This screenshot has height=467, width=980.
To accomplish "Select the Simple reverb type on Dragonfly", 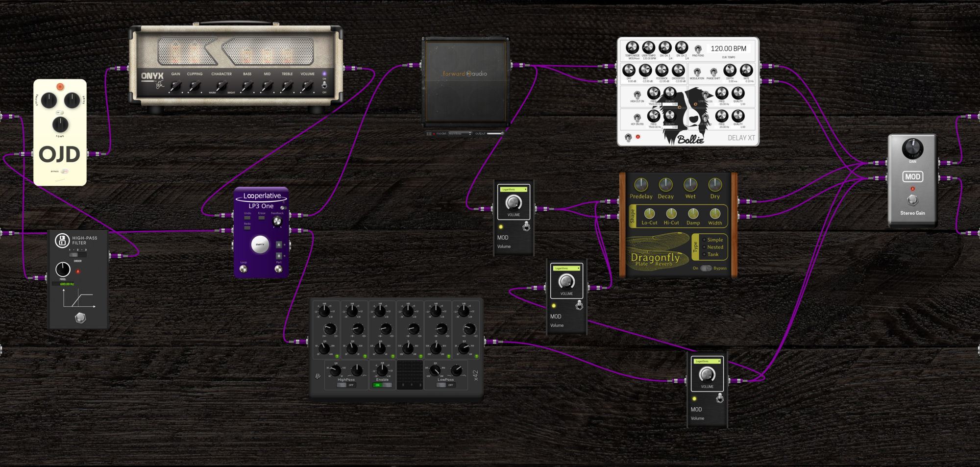I will click(713, 240).
